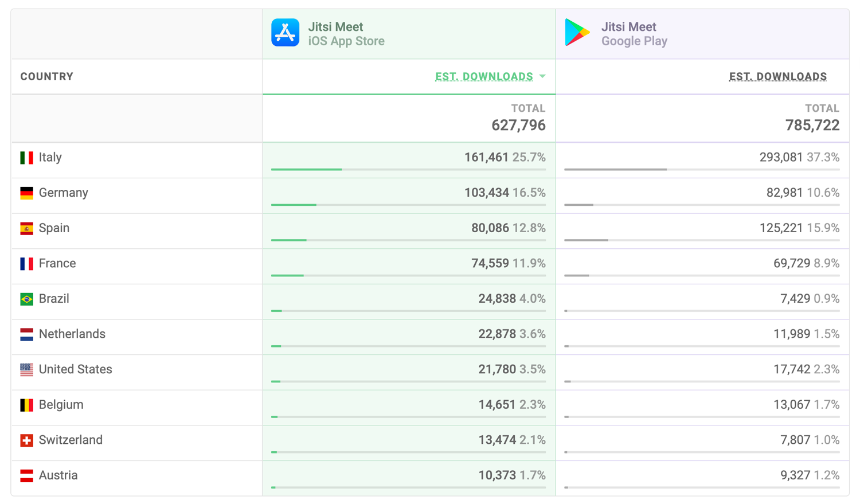Click France iOS value 74,559
Image resolution: width=860 pixels, height=504 pixels.
pyautogui.click(x=490, y=263)
